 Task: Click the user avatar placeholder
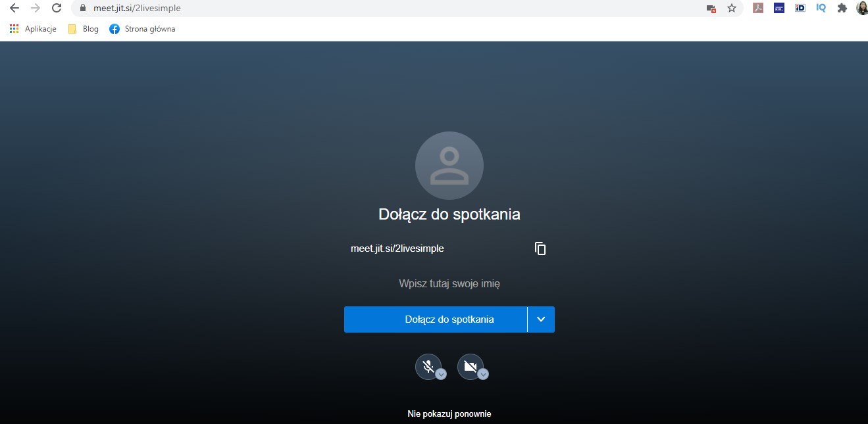point(449,166)
